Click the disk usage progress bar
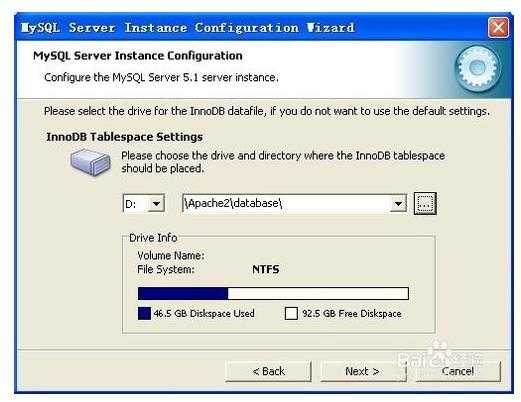Image resolution: width=521 pixels, height=402 pixels. coord(273,294)
